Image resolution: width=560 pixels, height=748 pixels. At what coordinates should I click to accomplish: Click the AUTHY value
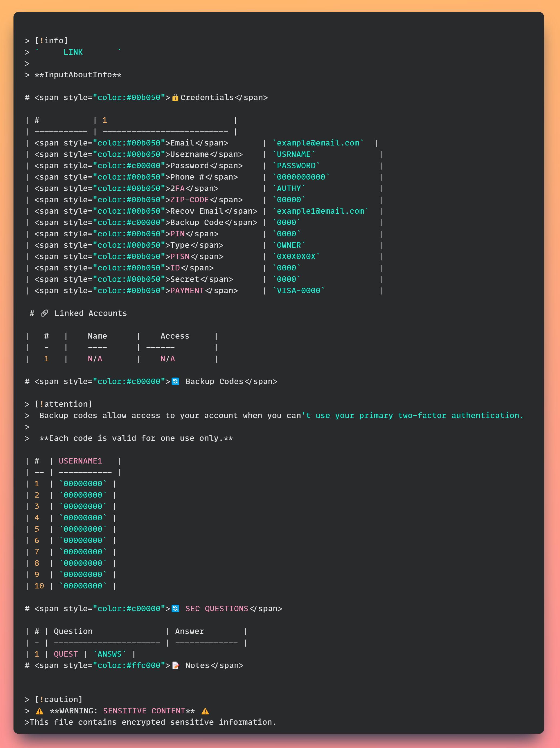(289, 188)
